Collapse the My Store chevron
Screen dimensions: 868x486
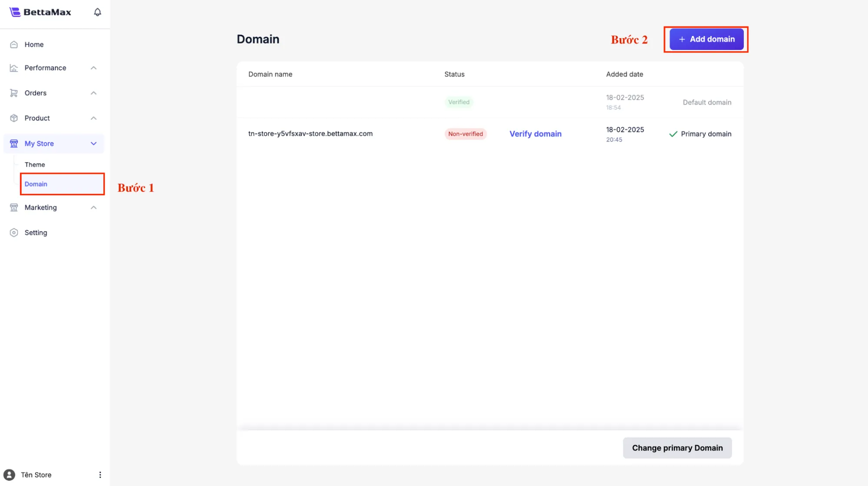click(93, 144)
